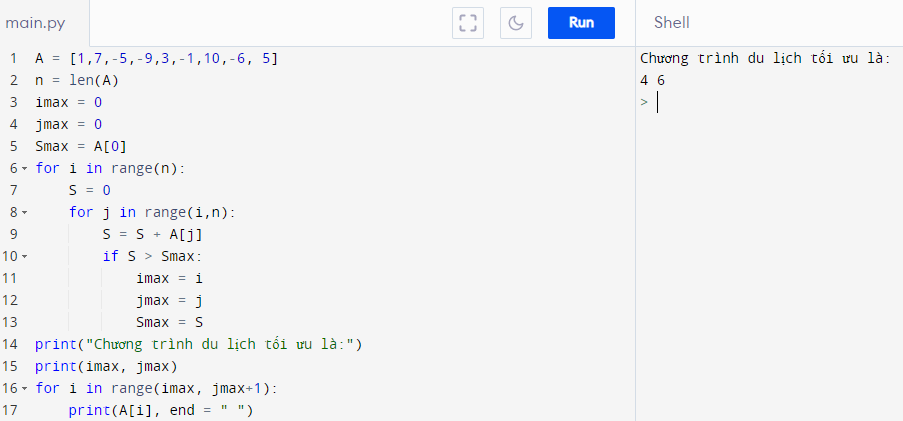
Task: Click the 'print(imax, jmax)' code line
Action: click(x=106, y=366)
